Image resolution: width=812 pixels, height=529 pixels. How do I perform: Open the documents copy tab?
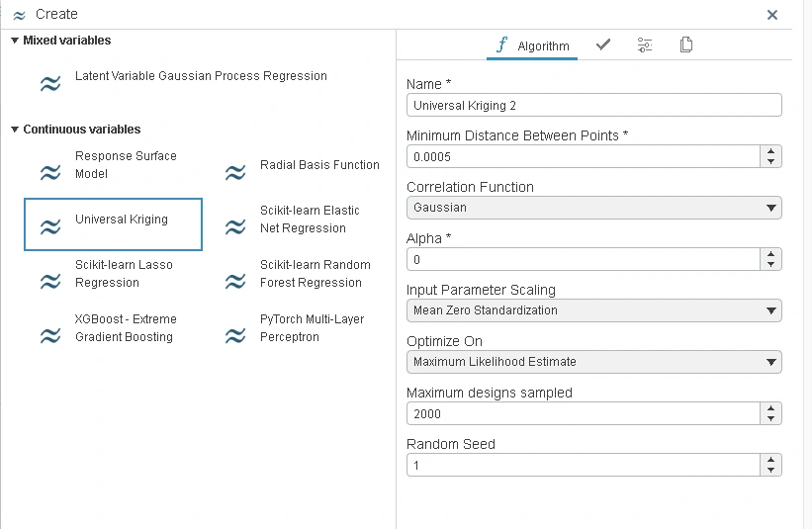click(x=686, y=44)
